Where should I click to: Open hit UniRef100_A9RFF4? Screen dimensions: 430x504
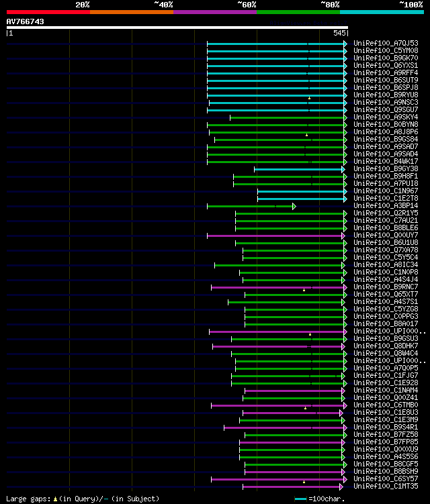(386, 72)
